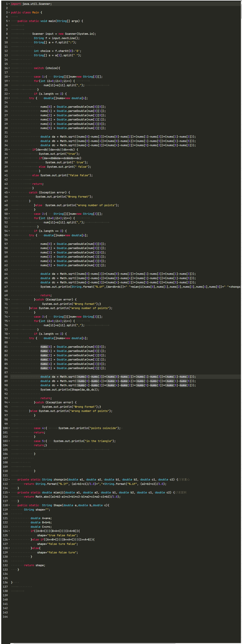242x644 pixels.
Task: Collapse the mianji method on line 115
Action: tap(9, 493)
